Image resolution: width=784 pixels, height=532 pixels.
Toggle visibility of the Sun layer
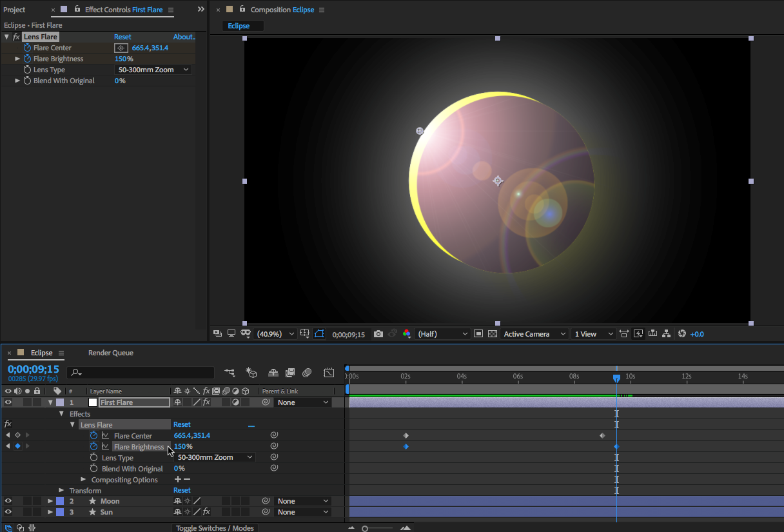coord(8,512)
